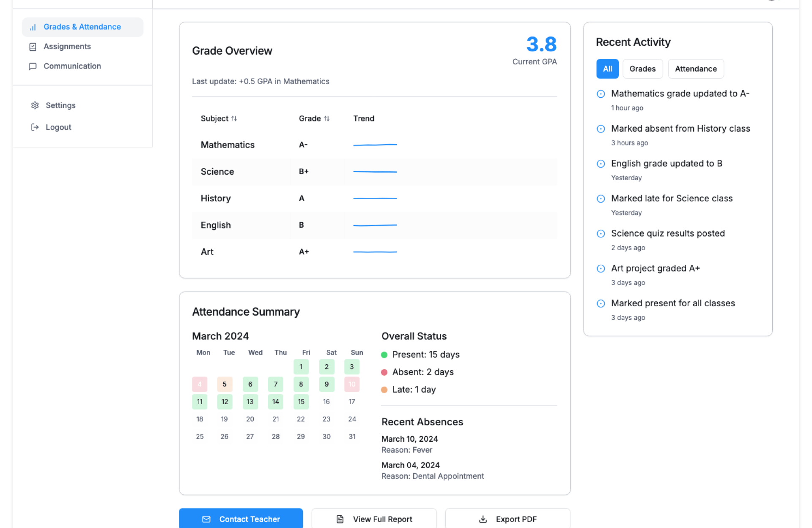Click the Grades & Attendance bar chart icon
Viewport: 812px width, 528px height.
pyautogui.click(x=33, y=27)
